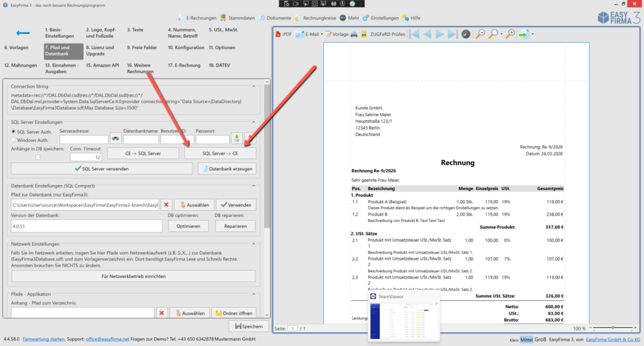Click the camera icon in top overlay bar
This screenshot has width=644, height=346.
point(296,4)
